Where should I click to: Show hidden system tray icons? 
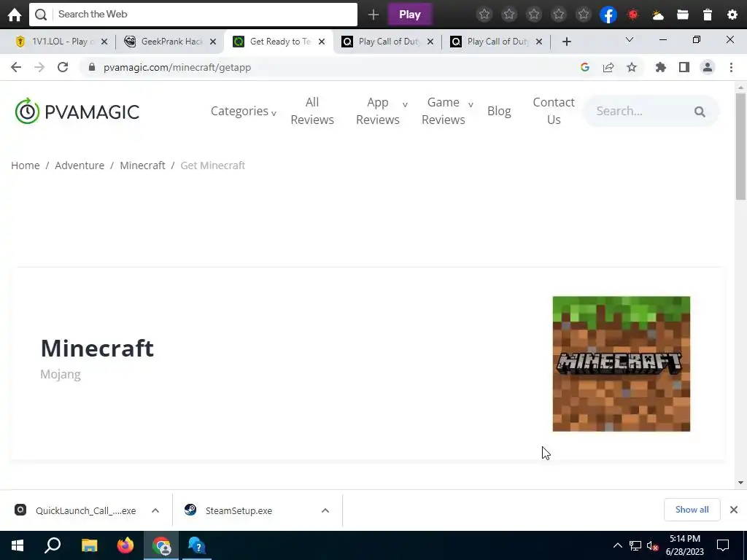617,545
